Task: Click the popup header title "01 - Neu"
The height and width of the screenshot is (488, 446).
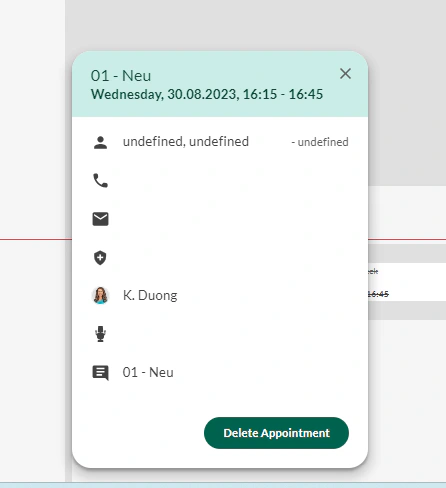Action: pyautogui.click(x=121, y=76)
